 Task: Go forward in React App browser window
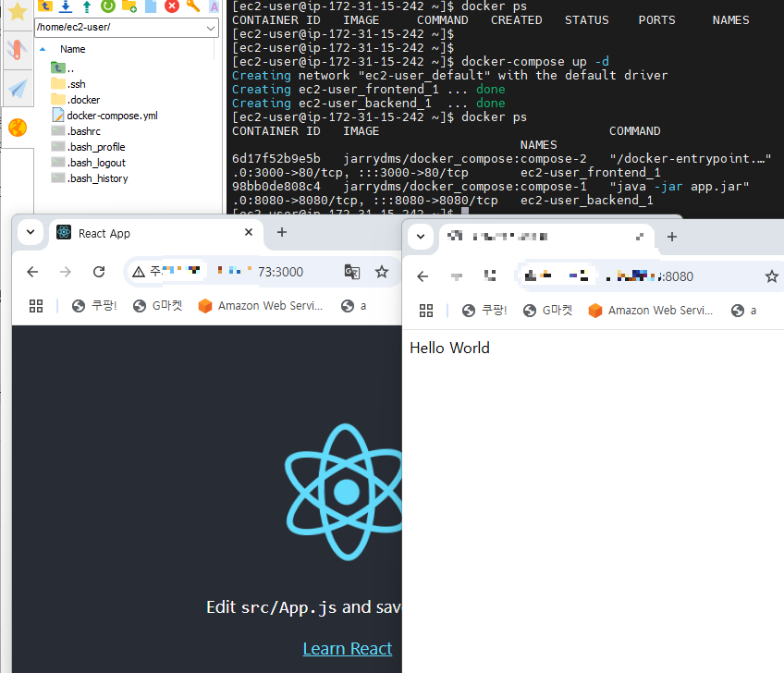coord(66,272)
